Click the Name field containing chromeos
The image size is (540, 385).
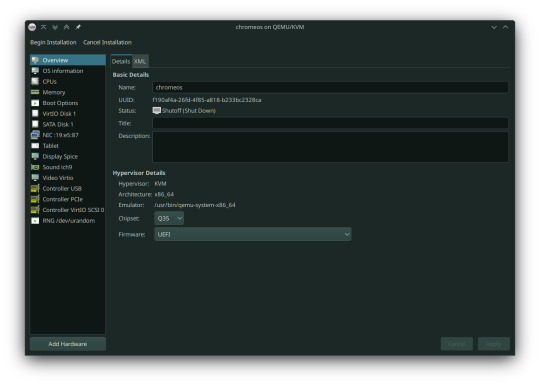[330, 87]
